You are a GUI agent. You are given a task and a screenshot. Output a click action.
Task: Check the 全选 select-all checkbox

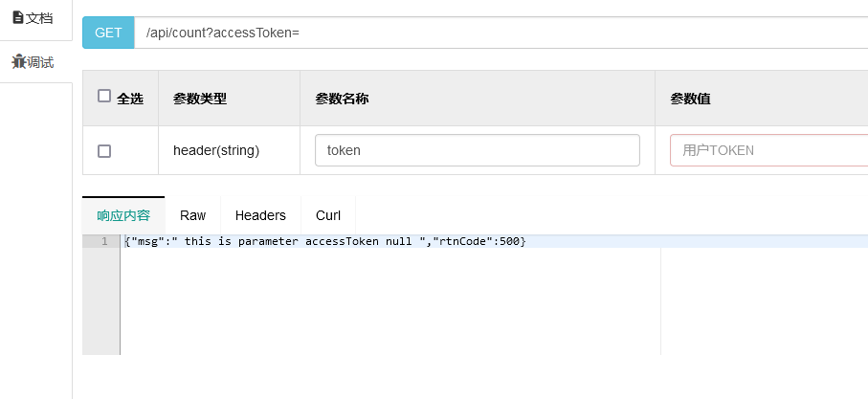pyautogui.click(x=104, y=96)
